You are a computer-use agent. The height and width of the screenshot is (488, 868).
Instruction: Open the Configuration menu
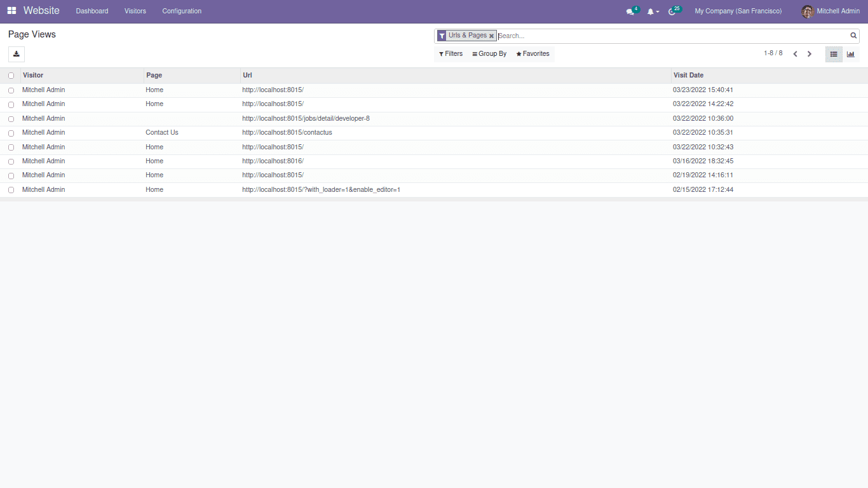(182, 11)
